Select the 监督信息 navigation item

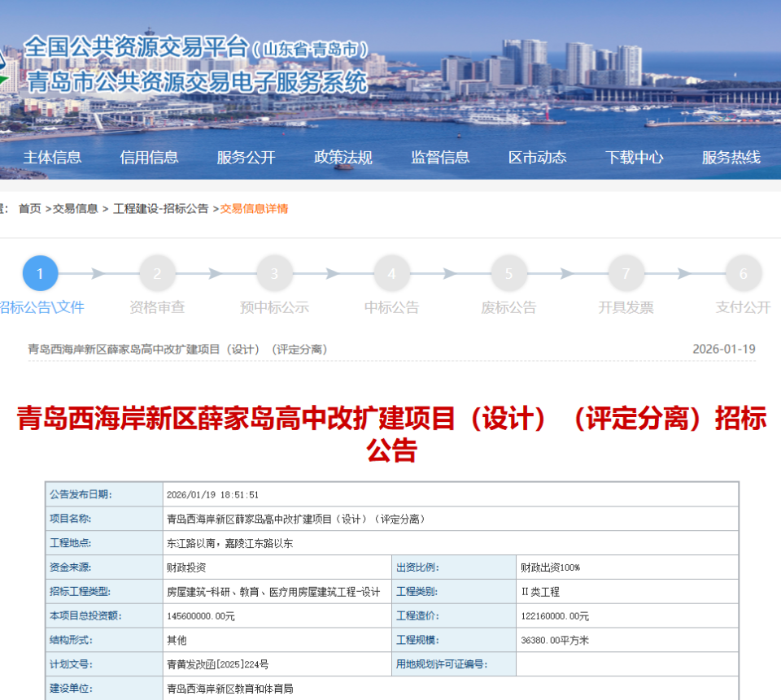[x=442, y=158]
